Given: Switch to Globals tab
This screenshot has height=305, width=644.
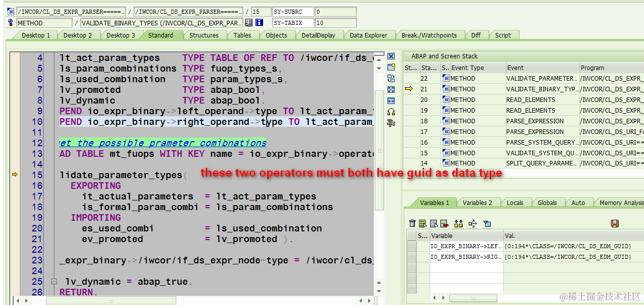Looking at the screenshot, I should (548, 202).
